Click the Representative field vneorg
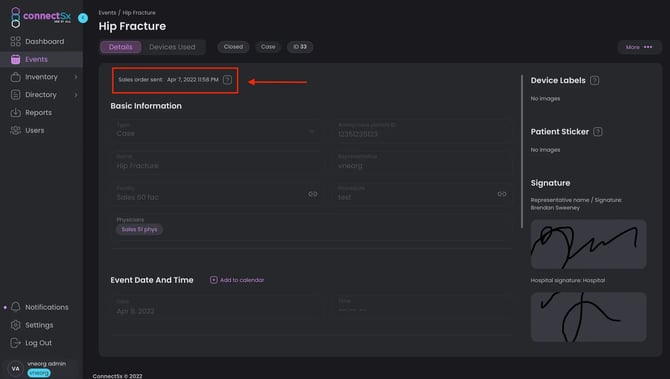Screen dimensions: 670x379 click(x=422, y=162)
